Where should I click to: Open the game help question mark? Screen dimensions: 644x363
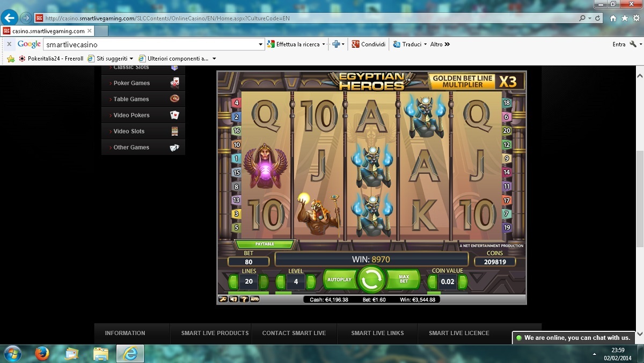pos(243,299)
